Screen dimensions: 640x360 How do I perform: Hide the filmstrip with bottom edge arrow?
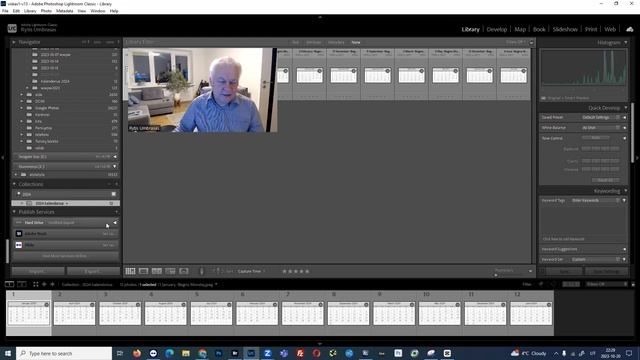click(x=320, y=344)
